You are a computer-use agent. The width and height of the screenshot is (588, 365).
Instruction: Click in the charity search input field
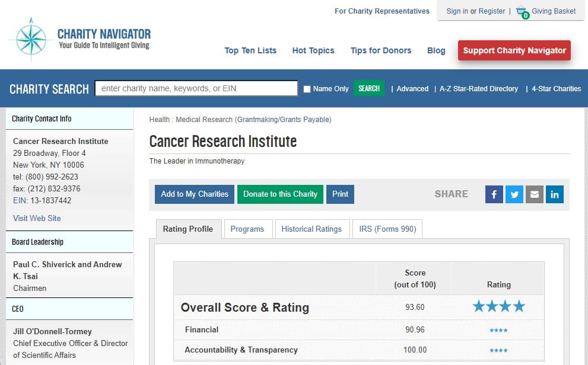tap(196, 88)
